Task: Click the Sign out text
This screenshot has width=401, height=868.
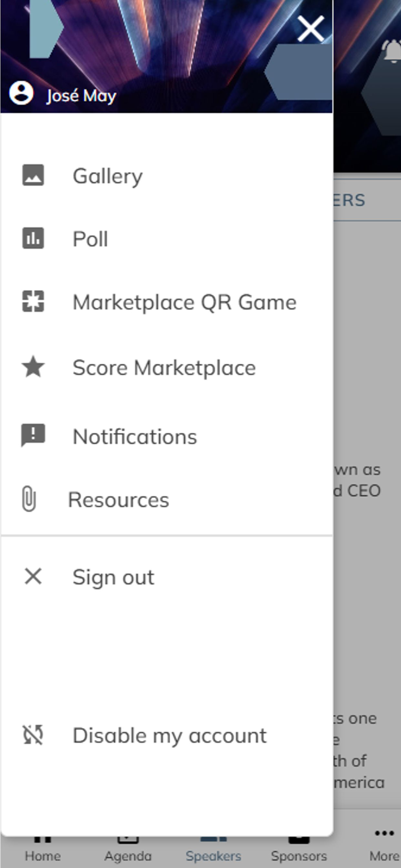Action: 113,577
